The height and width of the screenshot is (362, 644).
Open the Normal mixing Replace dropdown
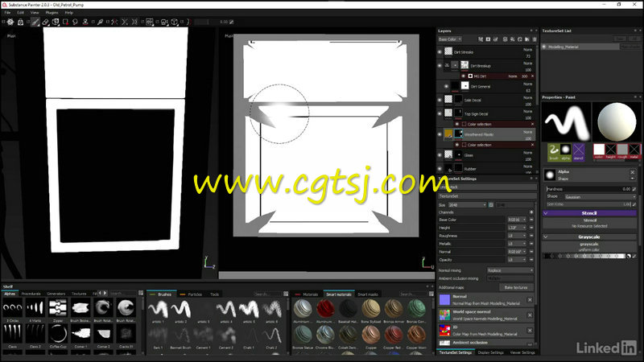(x=510, y=270)
